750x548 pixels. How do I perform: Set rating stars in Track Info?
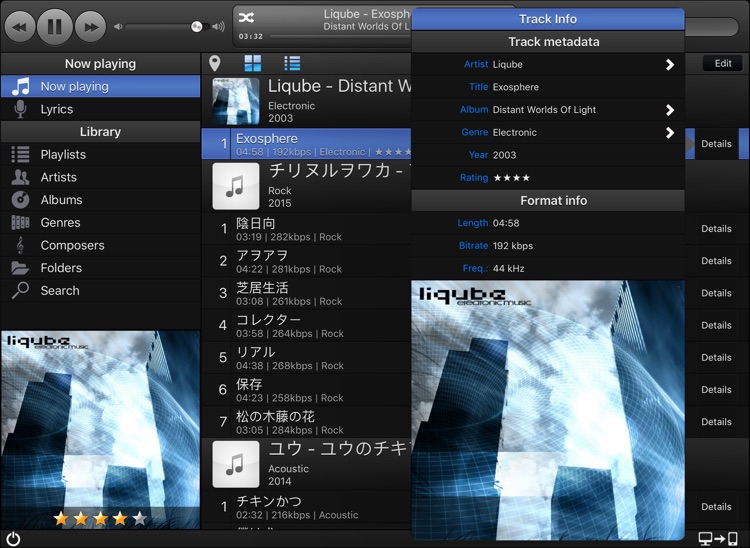[x=511, y=178]
